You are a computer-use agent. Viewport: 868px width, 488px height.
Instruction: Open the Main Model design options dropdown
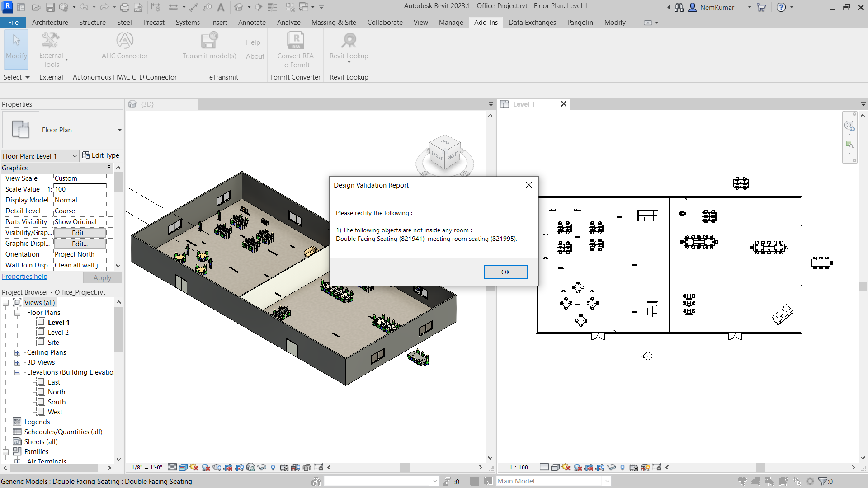click(x=607, y=481)
